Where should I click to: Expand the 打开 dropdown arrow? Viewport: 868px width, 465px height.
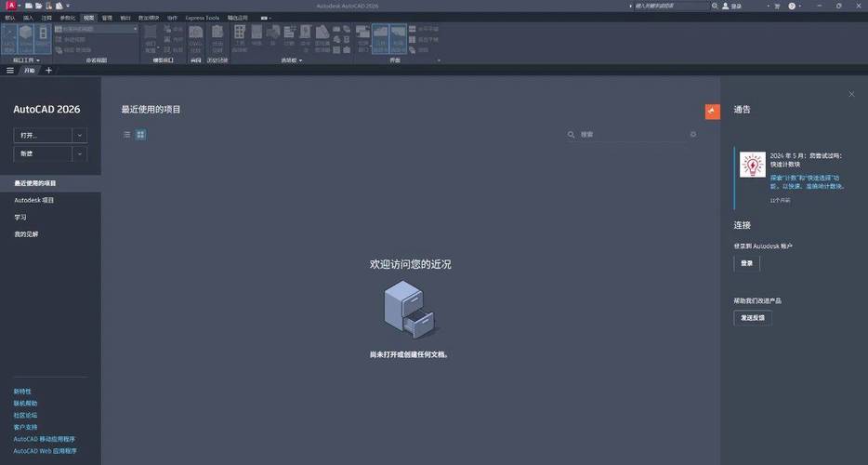79,135
